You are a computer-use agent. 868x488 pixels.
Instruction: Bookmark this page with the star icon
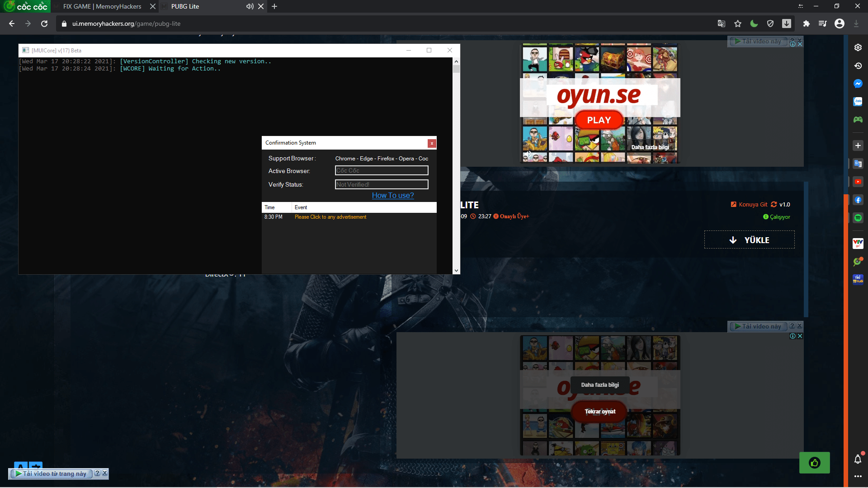coord(738,23)
